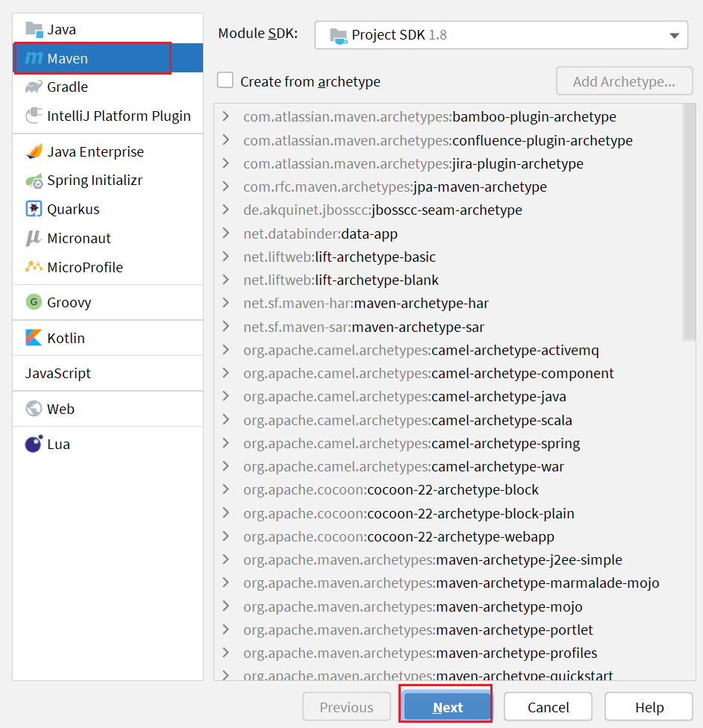This screenshot has height=728, width=703.
Task: Select the Java Enterprise icon
Action: tap(34, 152)
